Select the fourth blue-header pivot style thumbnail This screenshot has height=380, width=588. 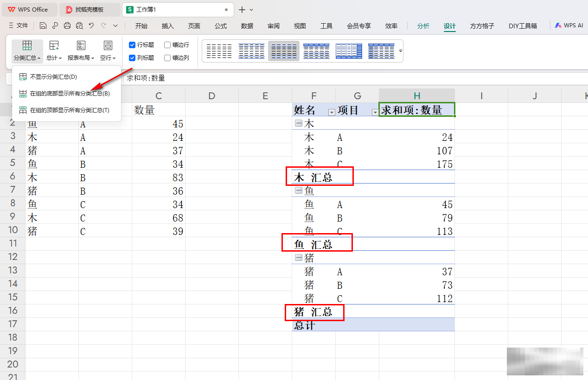point(316,51)
